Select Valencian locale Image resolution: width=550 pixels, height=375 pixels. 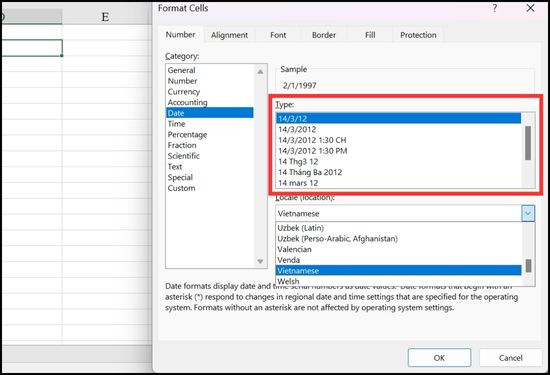point(399,249)
